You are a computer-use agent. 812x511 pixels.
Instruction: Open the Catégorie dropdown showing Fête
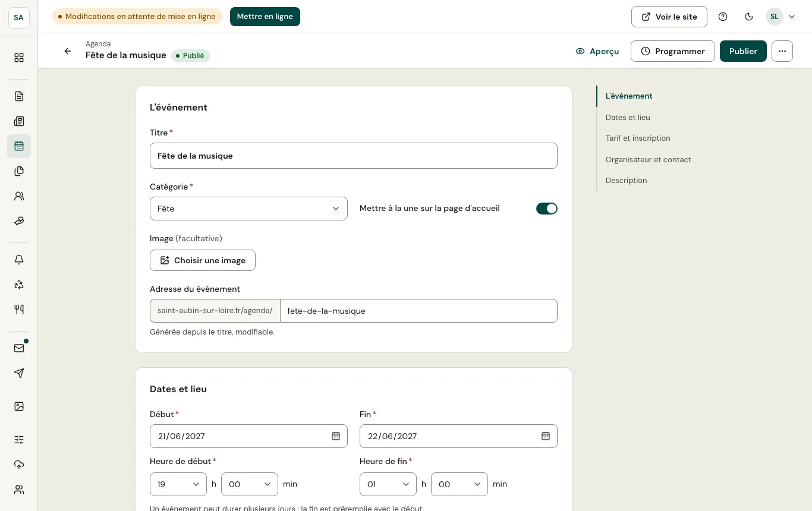[x=248, y=209]
